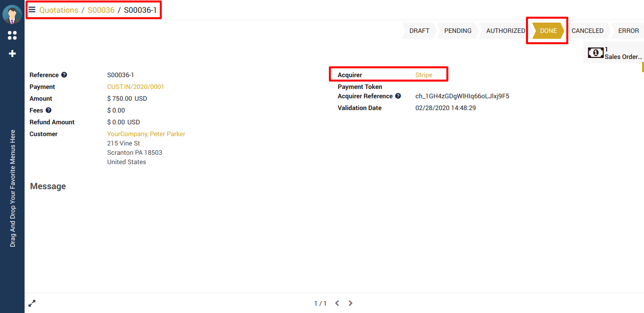644x313 pixels.
Task: Open the Stripe acquirer link
Action: (424, 75)
